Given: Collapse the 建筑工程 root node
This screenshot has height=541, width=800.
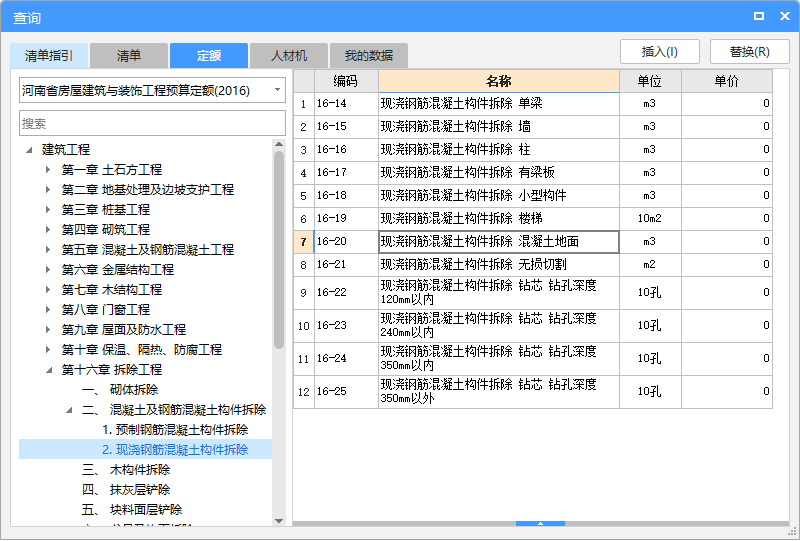Looking at the screenshot, I should point(29,150).
